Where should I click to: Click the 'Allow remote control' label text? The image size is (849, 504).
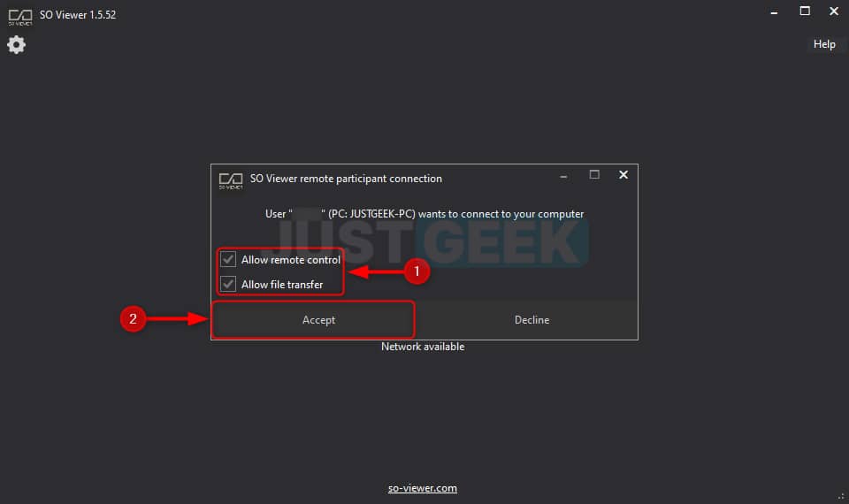tap(291, 260)
